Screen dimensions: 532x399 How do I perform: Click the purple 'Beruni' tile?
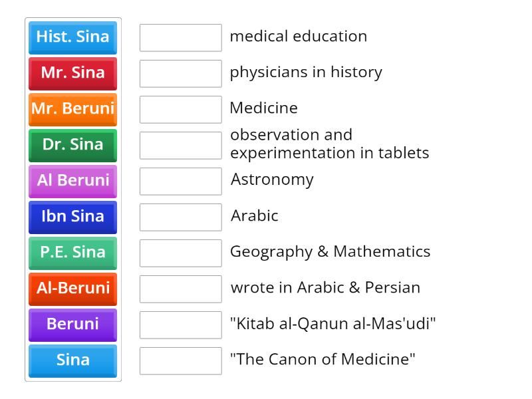(x=72, y=325)
